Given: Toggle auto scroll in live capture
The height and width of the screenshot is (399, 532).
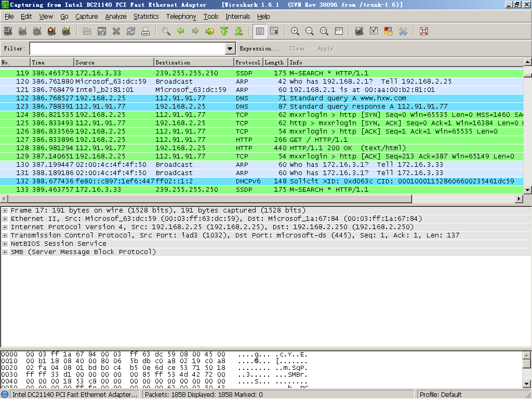Looking at the screenshot, I should pos(274,31).
